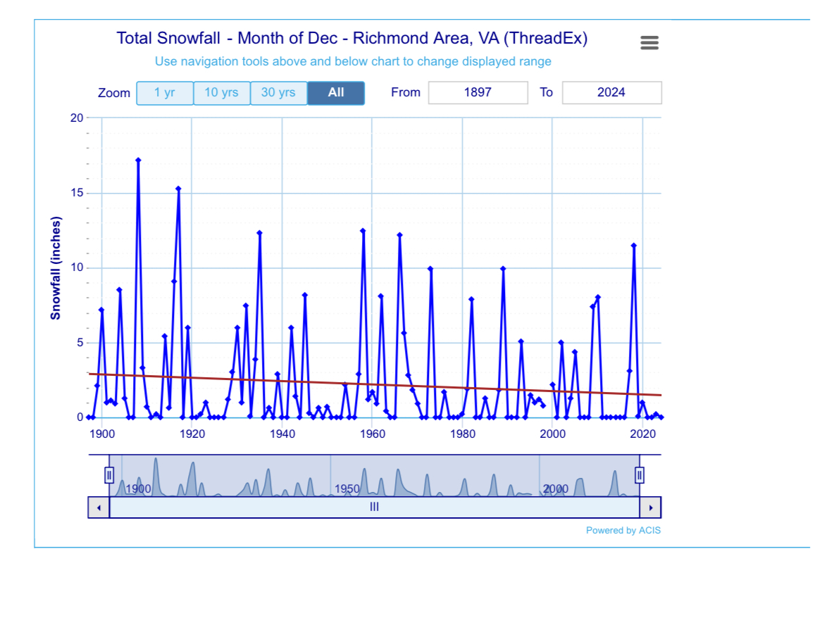This screenshot has height=644, width=817.
Task: Click the 1908 peak data point near 17 inches
Action: coord(138,160)
